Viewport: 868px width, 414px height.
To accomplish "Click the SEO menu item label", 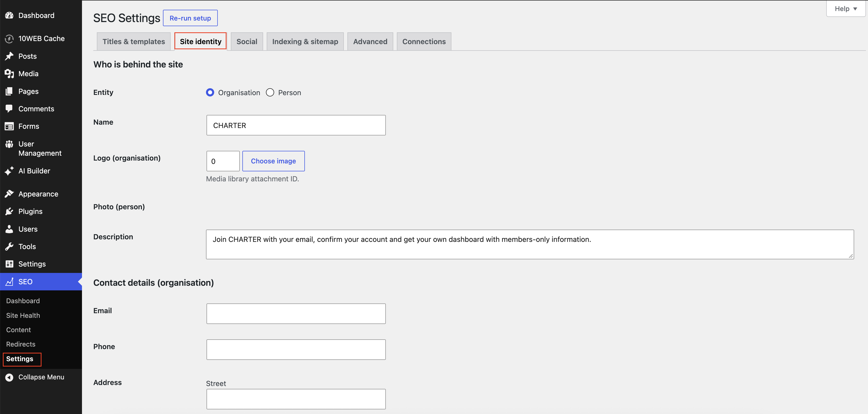I will (25, 281).
